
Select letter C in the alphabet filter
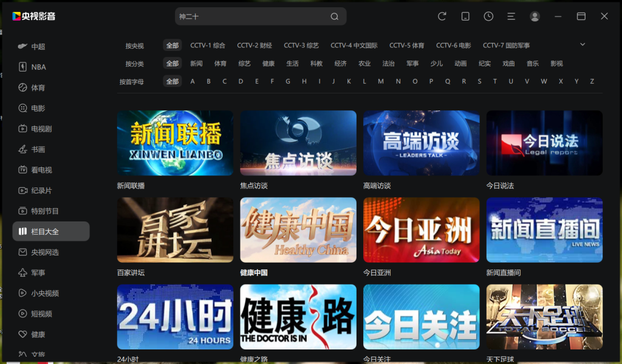pos(224,80)
